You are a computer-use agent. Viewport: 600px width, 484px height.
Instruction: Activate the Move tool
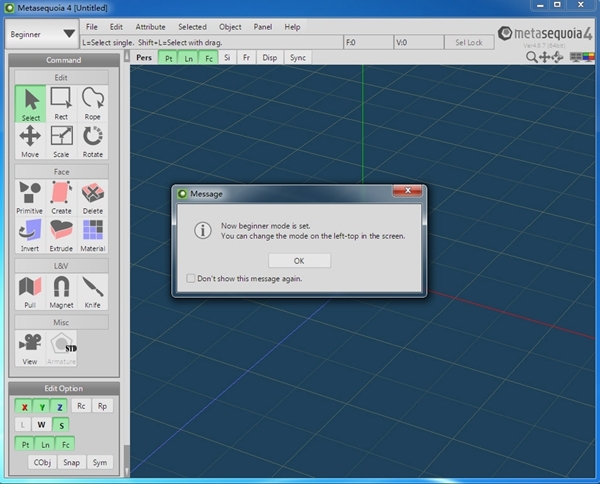30,141
